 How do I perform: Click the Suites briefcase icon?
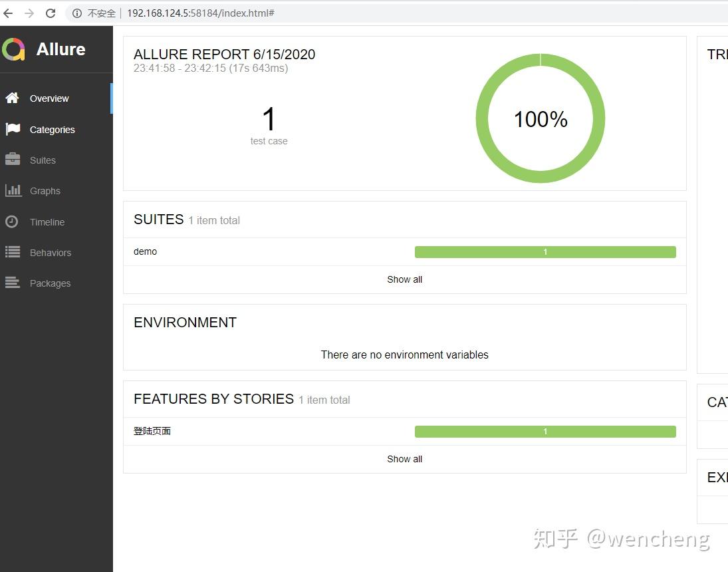point(13,160)
